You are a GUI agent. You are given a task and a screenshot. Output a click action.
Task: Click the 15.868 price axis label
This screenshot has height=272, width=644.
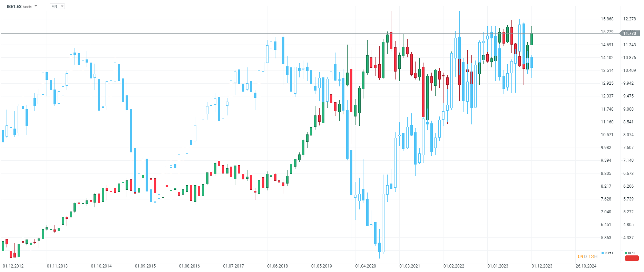[x=607, y=19]
